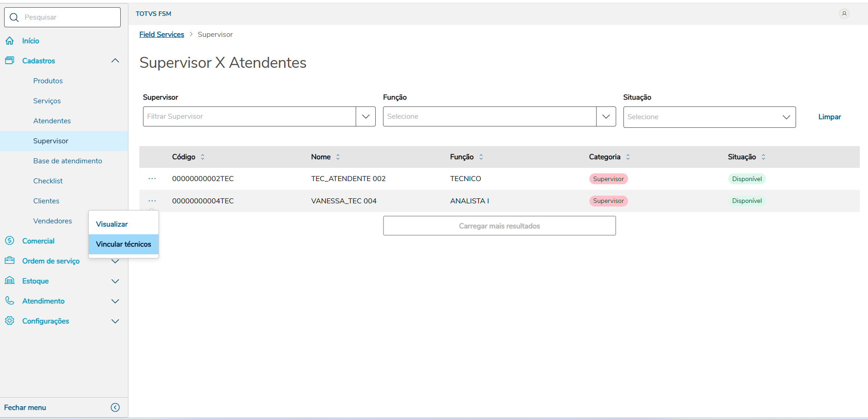This screenshot has width=868, height=419.
Task: Collapse sidebar with Fechar menu arrow icon
Action: pos(115,407)
